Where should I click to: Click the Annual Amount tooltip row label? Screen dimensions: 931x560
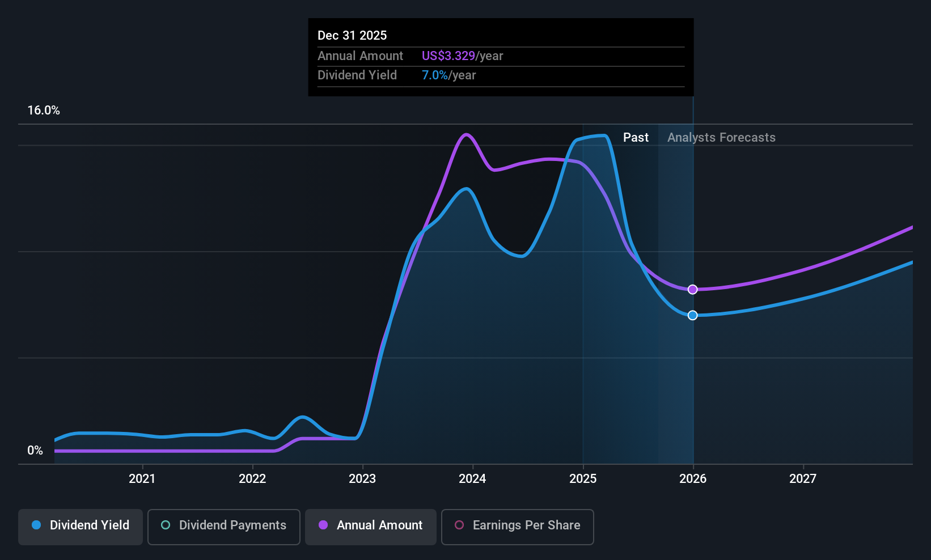[x=360, y=56]
